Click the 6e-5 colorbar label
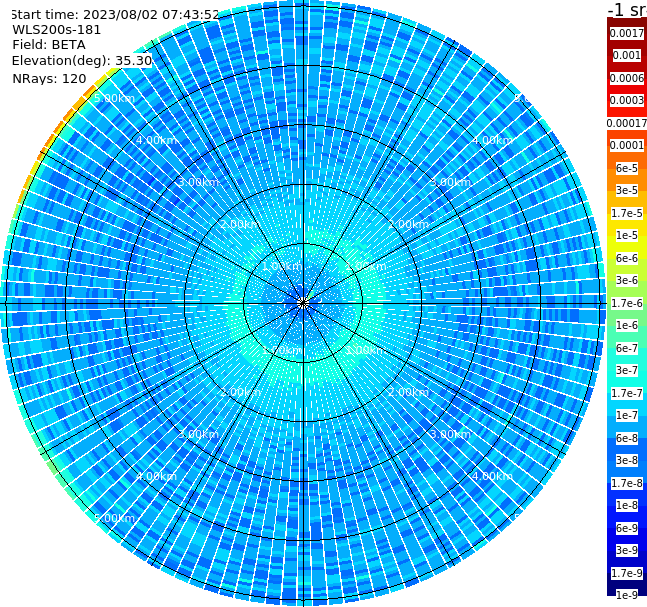This screenshot has height=607, width=647. pyautogui.click(x=627, y=168)
